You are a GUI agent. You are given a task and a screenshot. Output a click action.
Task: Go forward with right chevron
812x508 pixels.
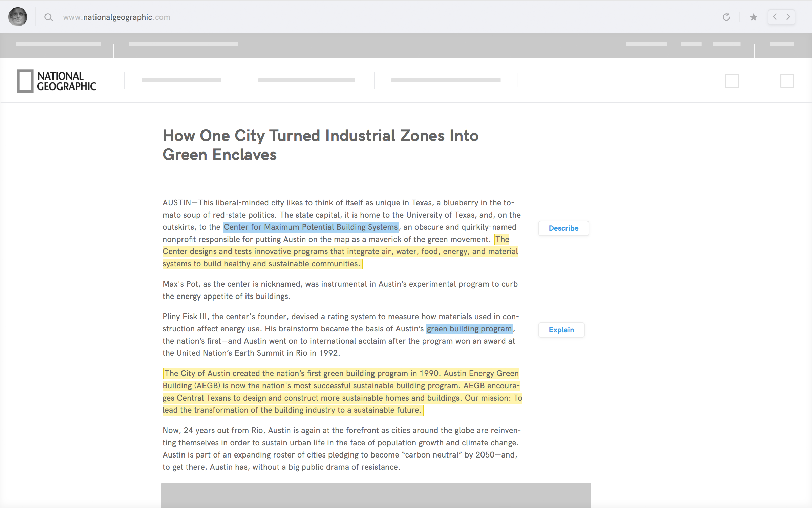tap(788, 17)
